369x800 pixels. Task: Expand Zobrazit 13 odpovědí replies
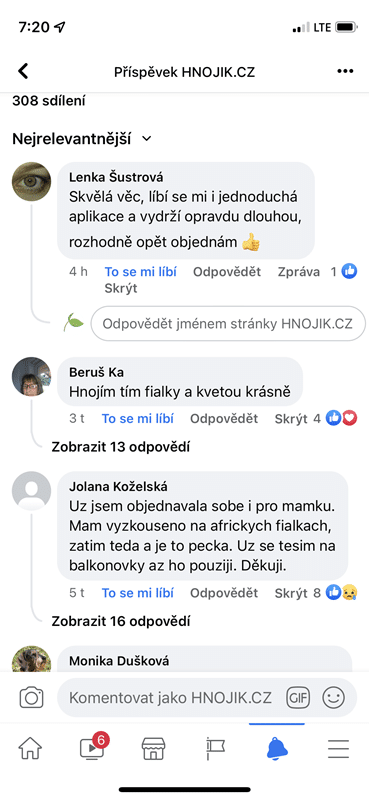[x=120, y=447]
